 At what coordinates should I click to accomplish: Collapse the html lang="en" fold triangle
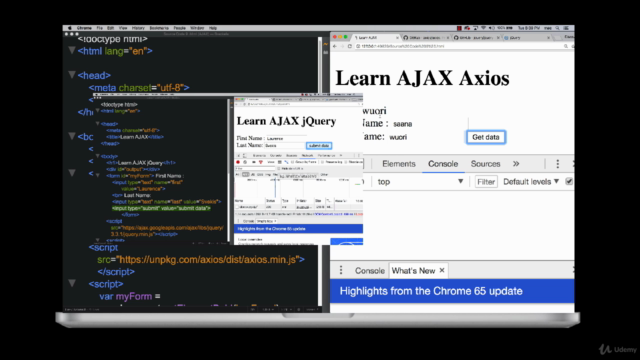[x=72, y=51]
